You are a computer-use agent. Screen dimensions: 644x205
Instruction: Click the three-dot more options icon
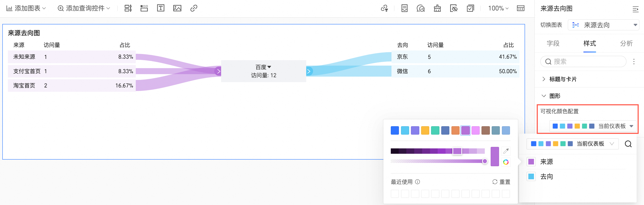[634, 61]
